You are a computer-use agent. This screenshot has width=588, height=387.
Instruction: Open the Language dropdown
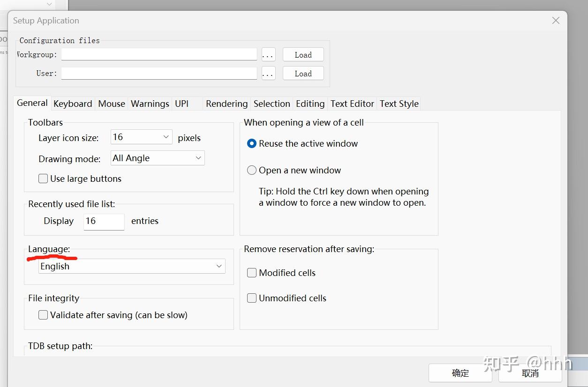tap(132, 266)
